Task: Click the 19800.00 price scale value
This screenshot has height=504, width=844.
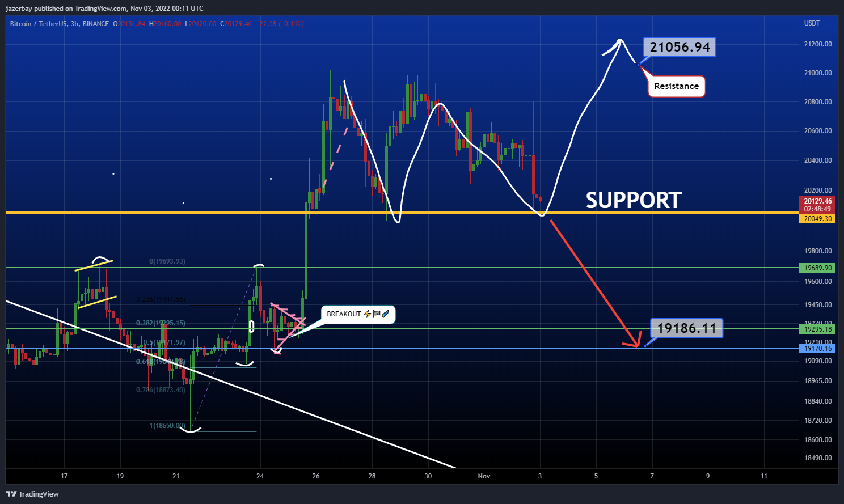Action: pyautogui.click(x=818, y=251)
